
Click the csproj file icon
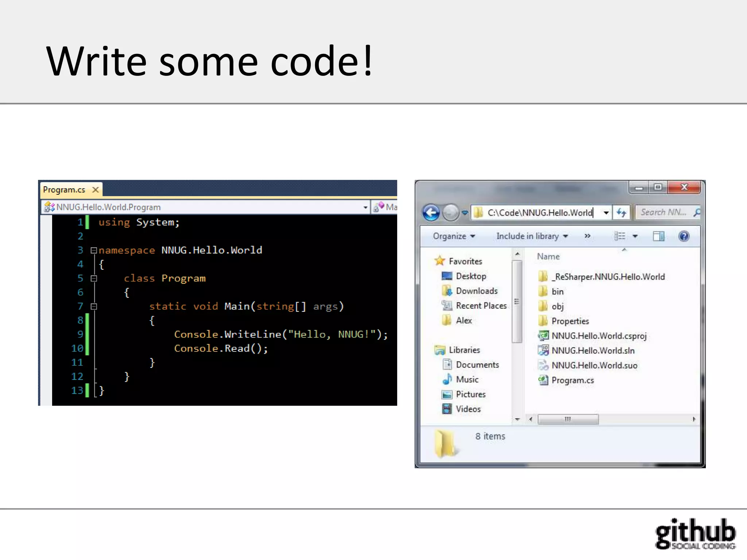[x=543, y=336]
